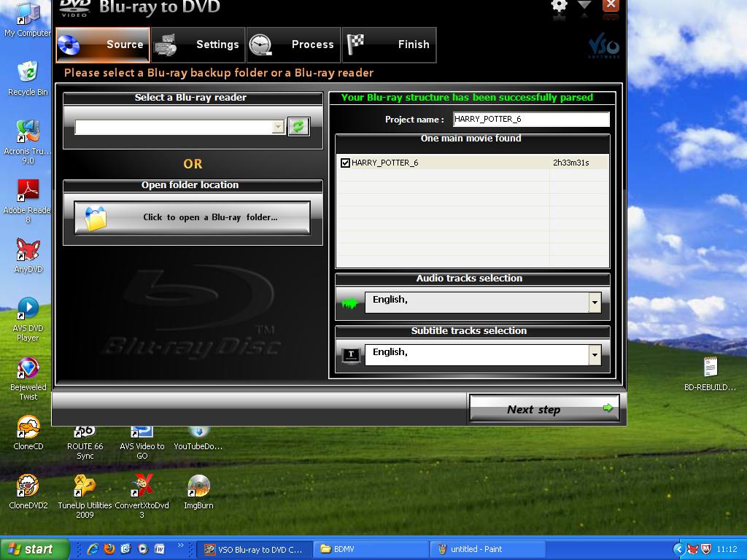Viewport: 747px width, 560px height.
Task: Select the BD-REBUILD text file on desktop
Action: point(710,374)
